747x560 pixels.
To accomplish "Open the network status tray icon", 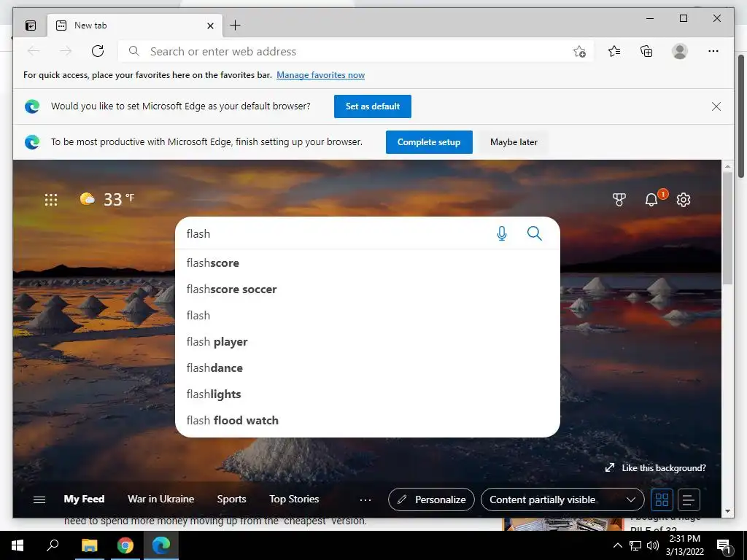I will 635,545.
